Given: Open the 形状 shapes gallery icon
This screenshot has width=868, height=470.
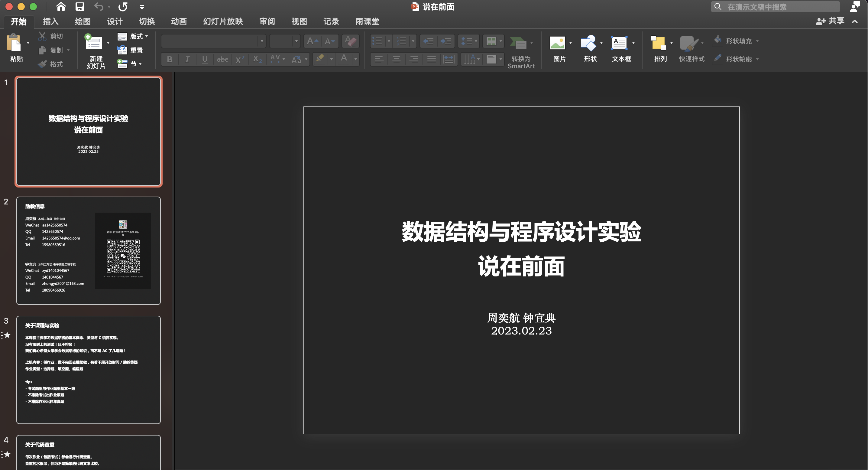Looking at the screenshot, I should (588, 44).
